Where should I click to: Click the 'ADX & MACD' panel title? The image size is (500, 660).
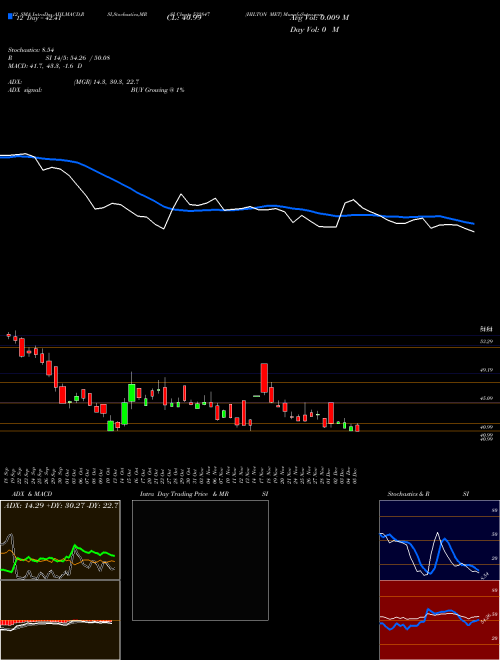[x=32, y=494]
